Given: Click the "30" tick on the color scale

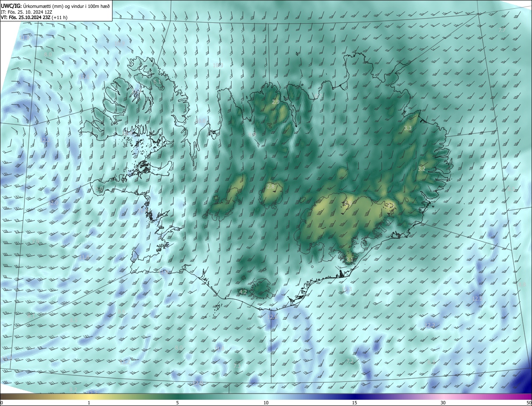Looking at the screenshot, I should tap(443, 403).
